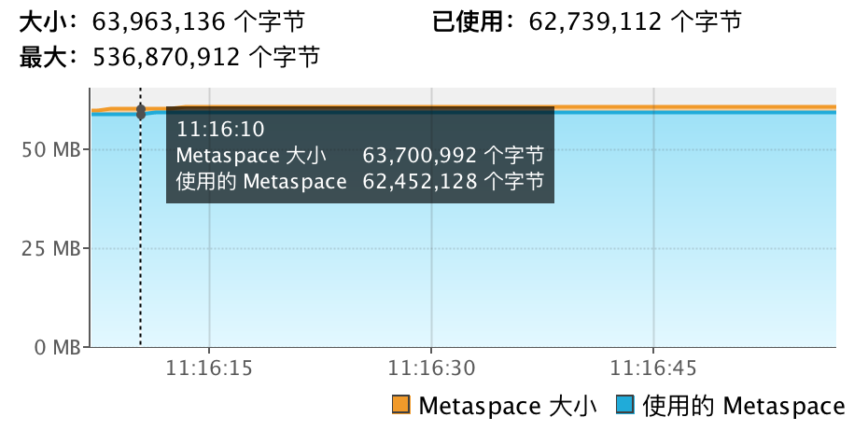Select the 11:16:15 time axis label
The image size is (868, 431).
pos(209,368)
